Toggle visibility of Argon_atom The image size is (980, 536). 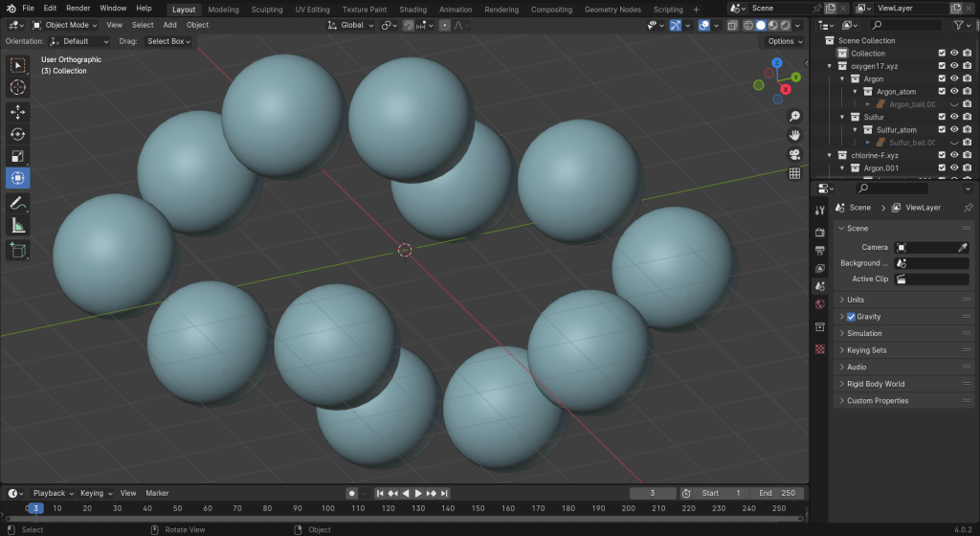click(954, 92)
